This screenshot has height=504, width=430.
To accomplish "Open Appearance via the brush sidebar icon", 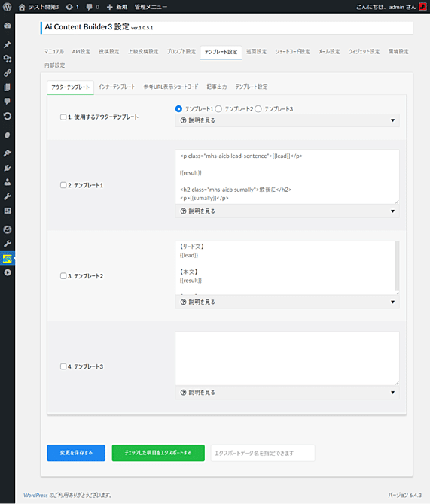I will (8, 153).
